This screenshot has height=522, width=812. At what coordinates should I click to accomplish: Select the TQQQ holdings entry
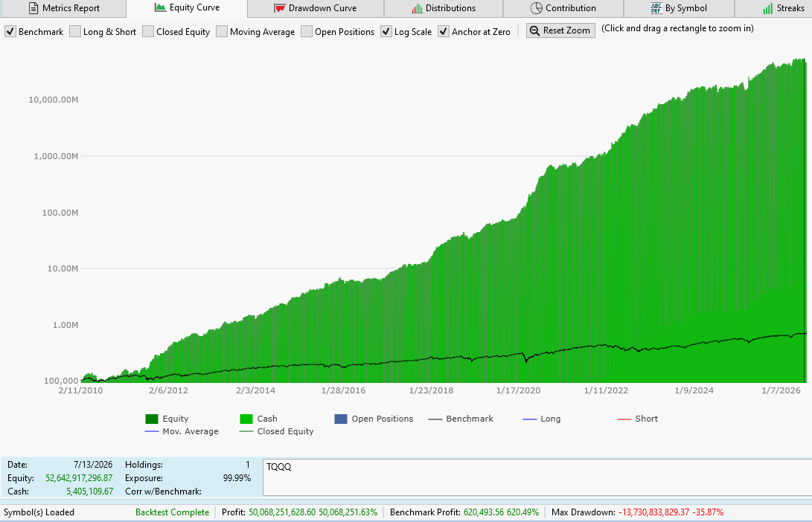coord(278,467)
